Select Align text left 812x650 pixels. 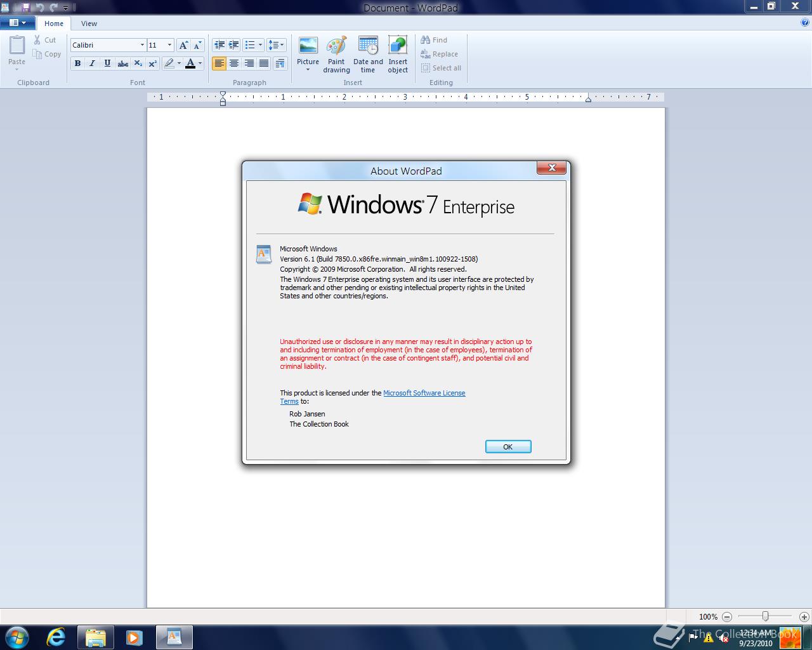219,63
